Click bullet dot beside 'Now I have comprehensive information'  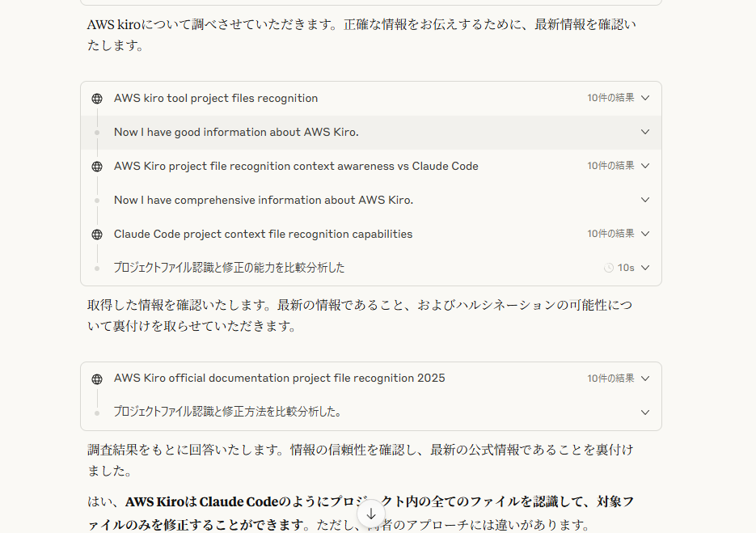coord(97,201)
